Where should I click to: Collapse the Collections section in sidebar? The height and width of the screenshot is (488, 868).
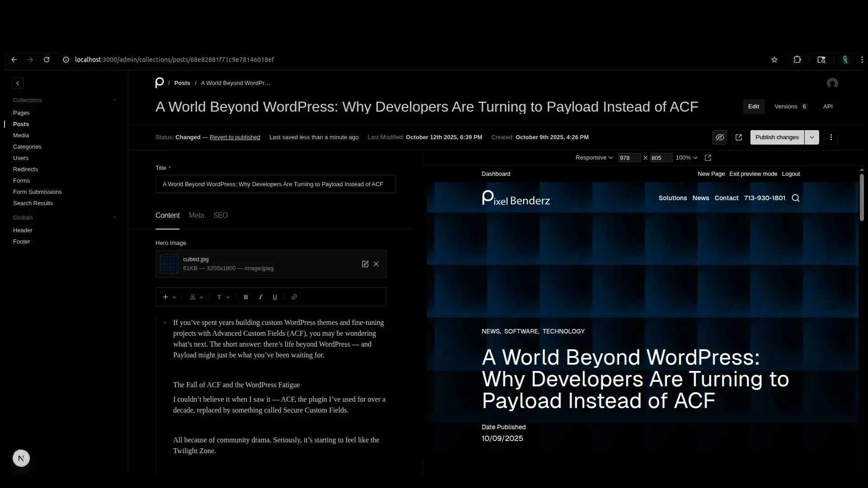114,100
